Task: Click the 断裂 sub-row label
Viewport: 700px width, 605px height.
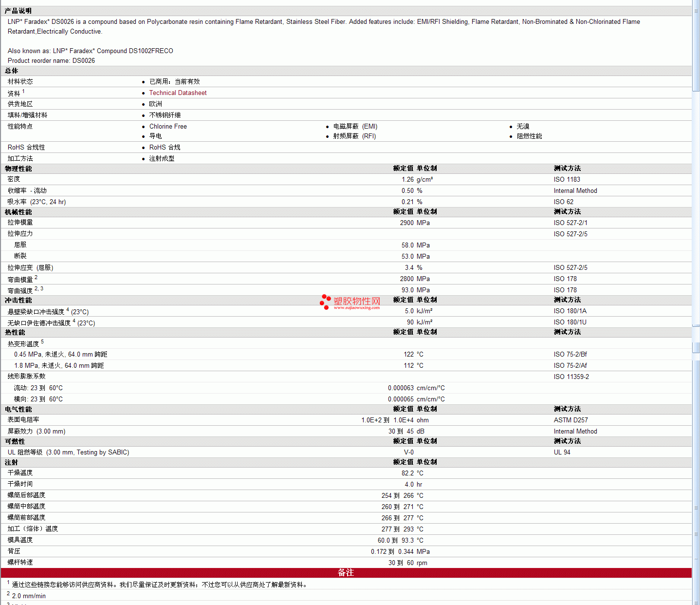Action: click(x=20, y=256)
